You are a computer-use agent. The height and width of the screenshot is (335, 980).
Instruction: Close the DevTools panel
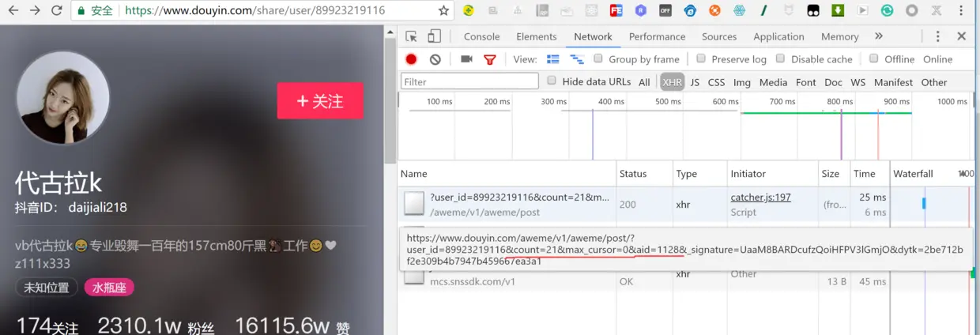962,36
